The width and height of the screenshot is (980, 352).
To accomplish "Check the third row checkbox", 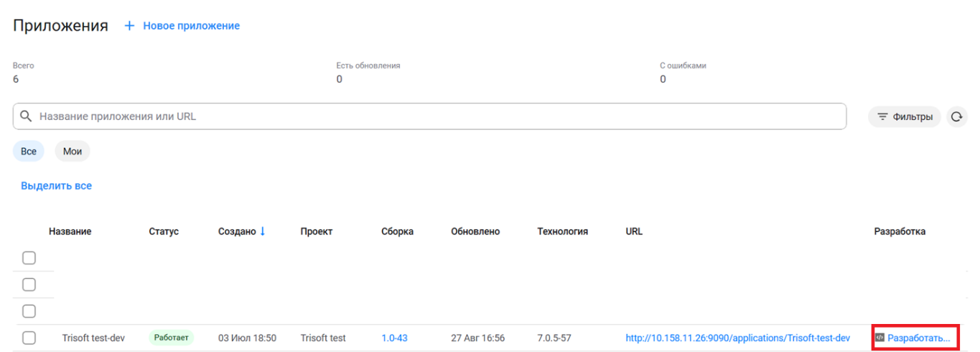I will click(29, 311).
